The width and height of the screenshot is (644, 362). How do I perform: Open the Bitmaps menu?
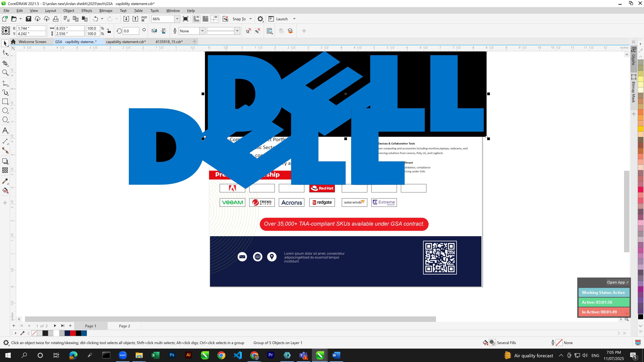point(106,11)
